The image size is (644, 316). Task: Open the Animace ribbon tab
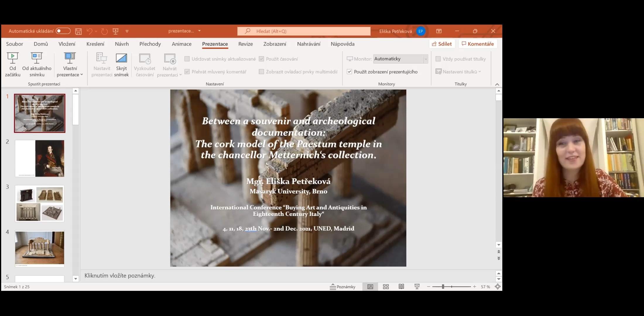click(181, 44)
